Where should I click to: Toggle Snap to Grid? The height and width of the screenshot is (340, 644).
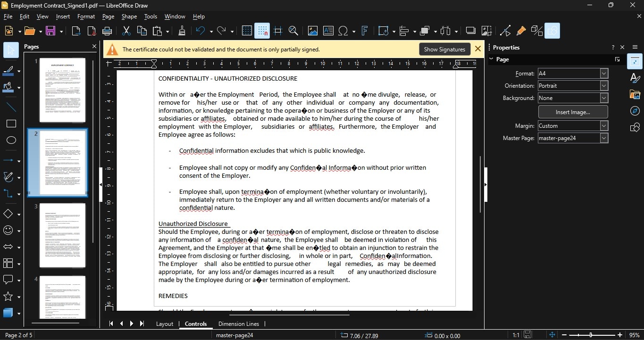262,31
